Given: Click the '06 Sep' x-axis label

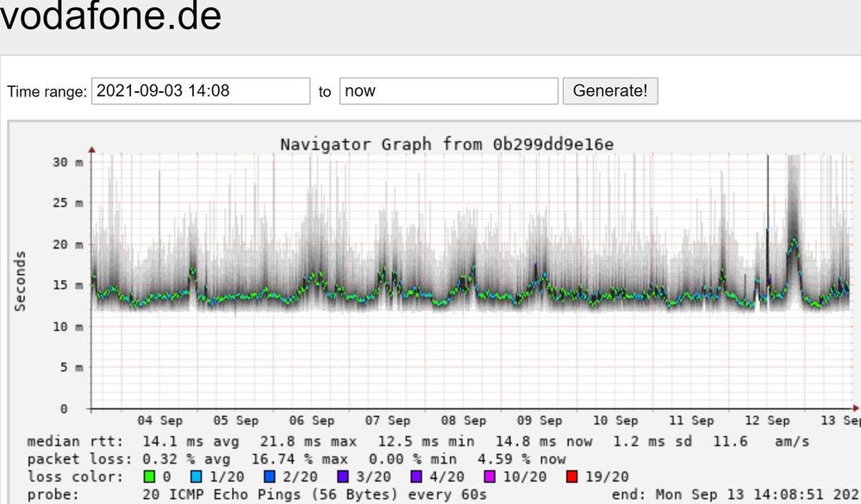Looking at the screenshot, I should (311, 420).
